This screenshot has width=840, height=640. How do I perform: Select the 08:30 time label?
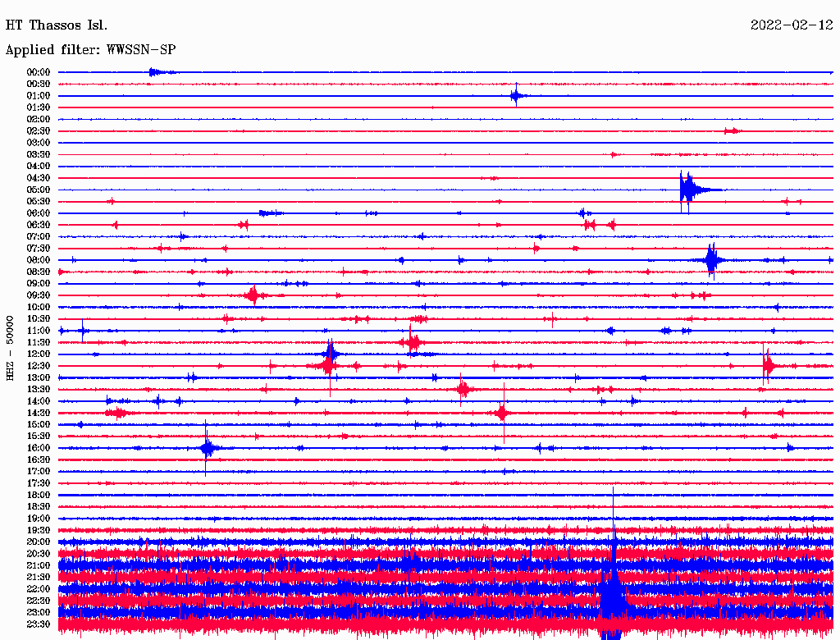38,272
